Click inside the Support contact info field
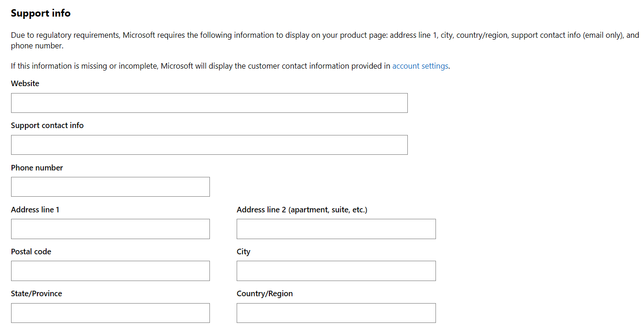The width and height of the screenshot is (644, 328). pos(209,145)
